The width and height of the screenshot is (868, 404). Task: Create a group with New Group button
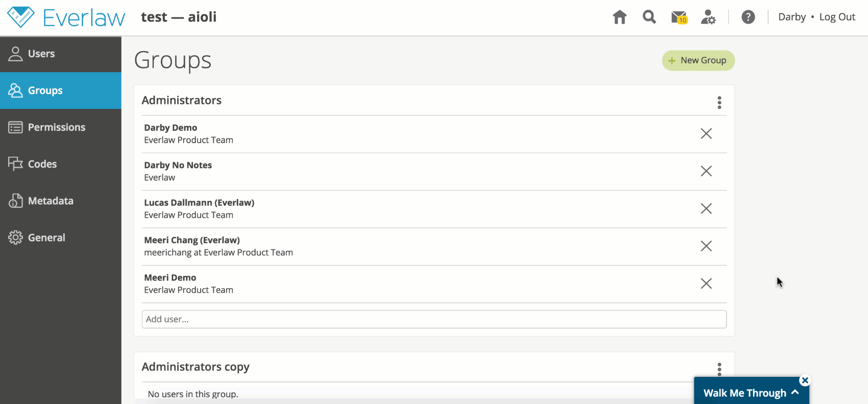point(698,61)
